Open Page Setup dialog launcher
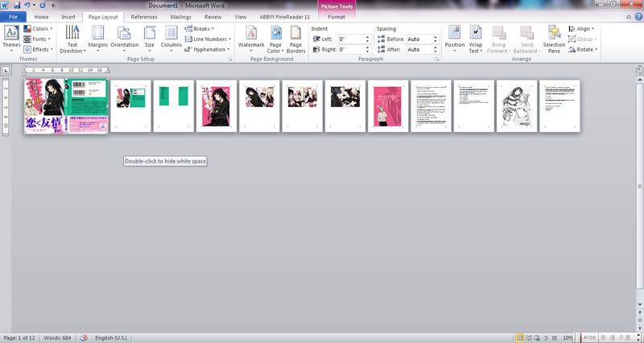The image size is (644, 343). [x=230, y=60]
